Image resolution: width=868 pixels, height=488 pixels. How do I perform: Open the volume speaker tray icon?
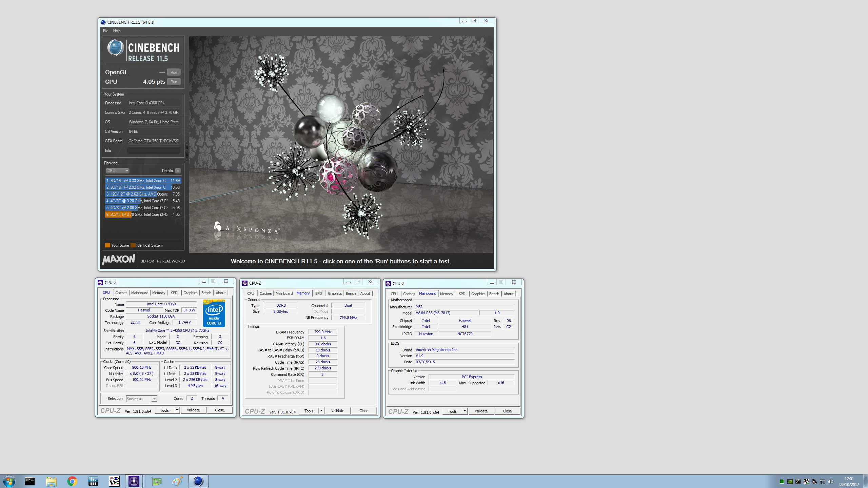pos(830,482)
